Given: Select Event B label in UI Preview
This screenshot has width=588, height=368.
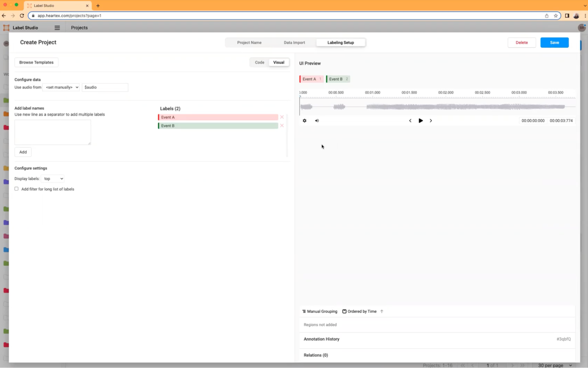Looking at the screenshot, I should click(338, 79).
